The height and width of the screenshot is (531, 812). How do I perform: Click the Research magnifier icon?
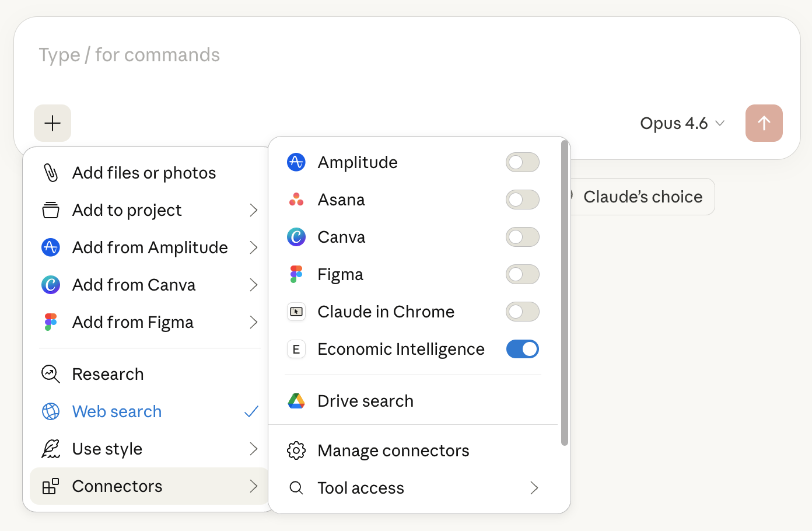[x=51, y=374]
